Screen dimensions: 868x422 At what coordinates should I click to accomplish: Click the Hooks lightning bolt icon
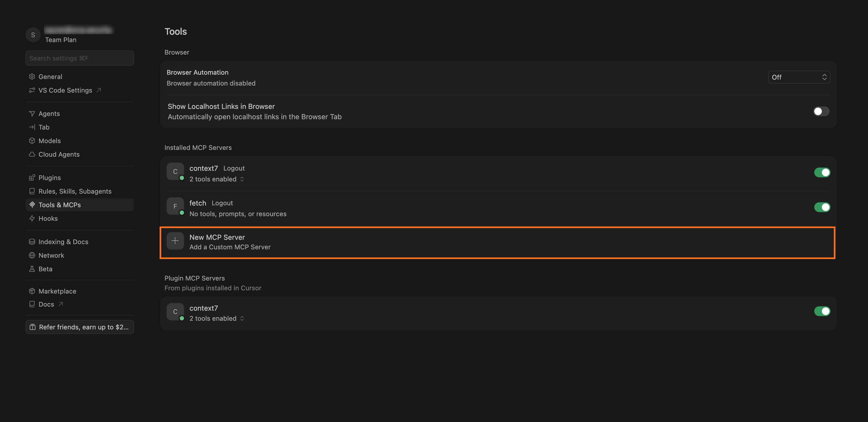32,218
